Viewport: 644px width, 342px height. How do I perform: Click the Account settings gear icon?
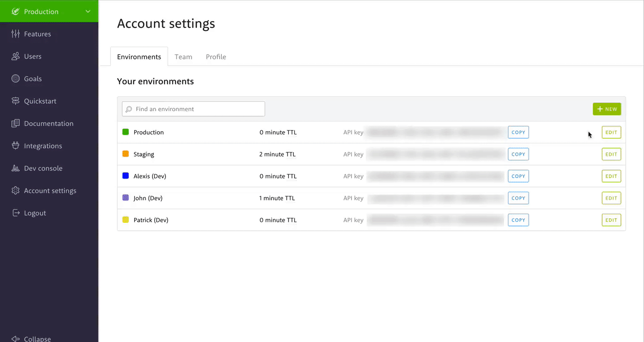point(16,191)
